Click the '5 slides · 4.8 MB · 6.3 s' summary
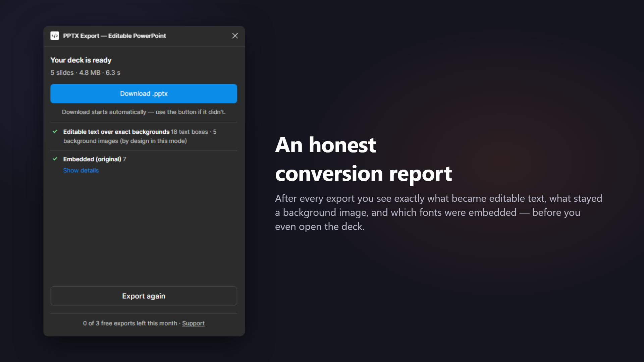Image resolution: width=644 pixels, height=362 pixels. [x=86, y=73]
